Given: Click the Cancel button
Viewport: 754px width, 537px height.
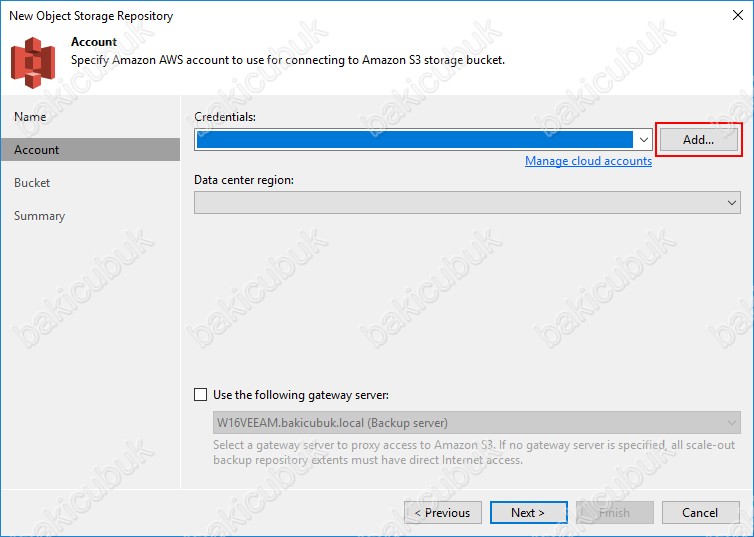Looking at the screenshot, I should pyautogui.click(x=701, y=513).
